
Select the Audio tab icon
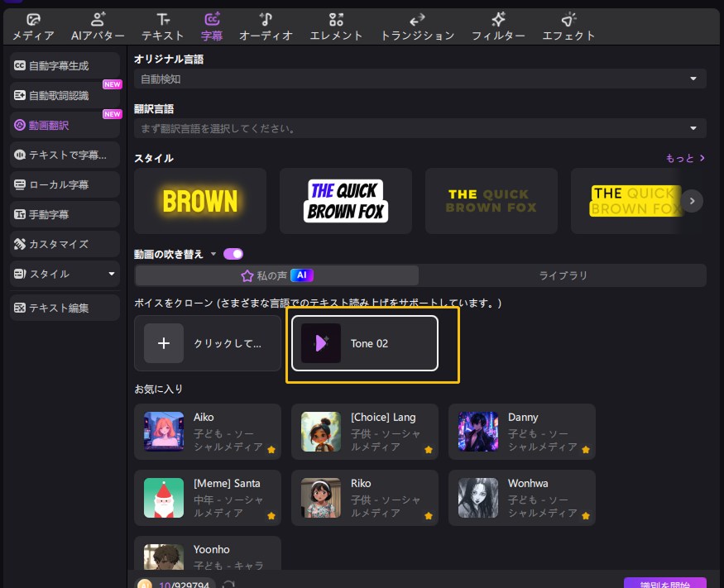[x=266, y=19]
